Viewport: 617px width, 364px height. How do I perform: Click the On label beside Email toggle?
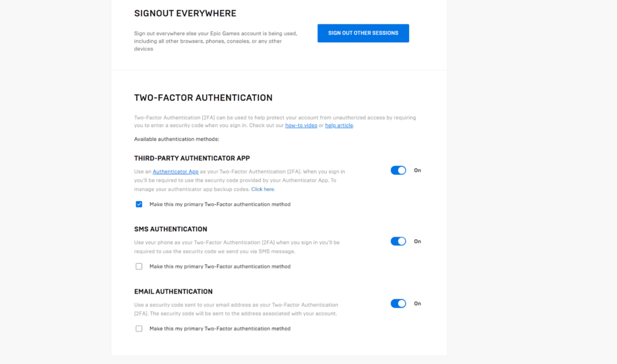click(418, 303)
